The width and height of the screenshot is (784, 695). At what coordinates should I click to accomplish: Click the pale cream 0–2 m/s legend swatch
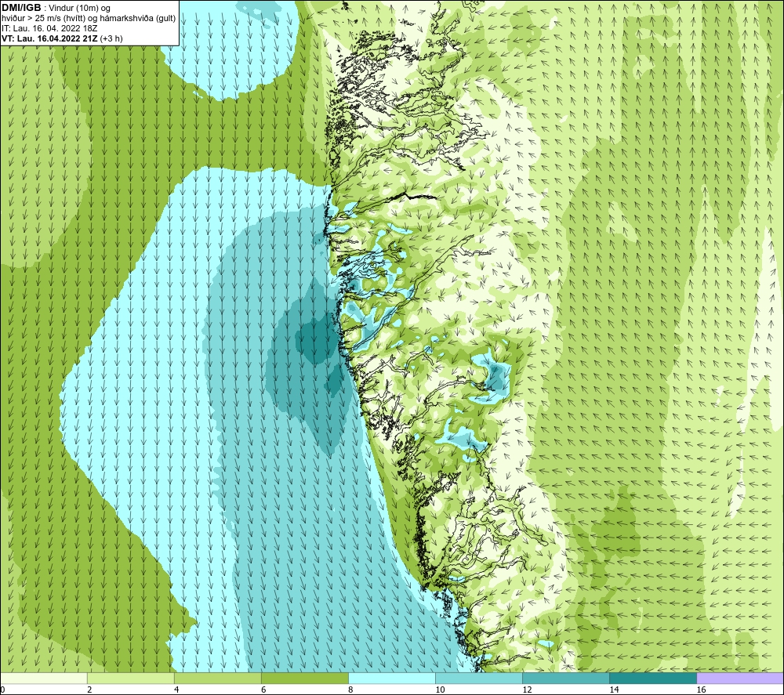(x=44, y=678)
